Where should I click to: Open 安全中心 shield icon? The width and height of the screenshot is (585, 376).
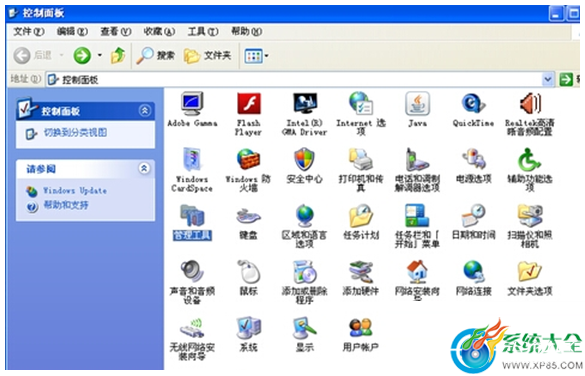click(305, 159)
